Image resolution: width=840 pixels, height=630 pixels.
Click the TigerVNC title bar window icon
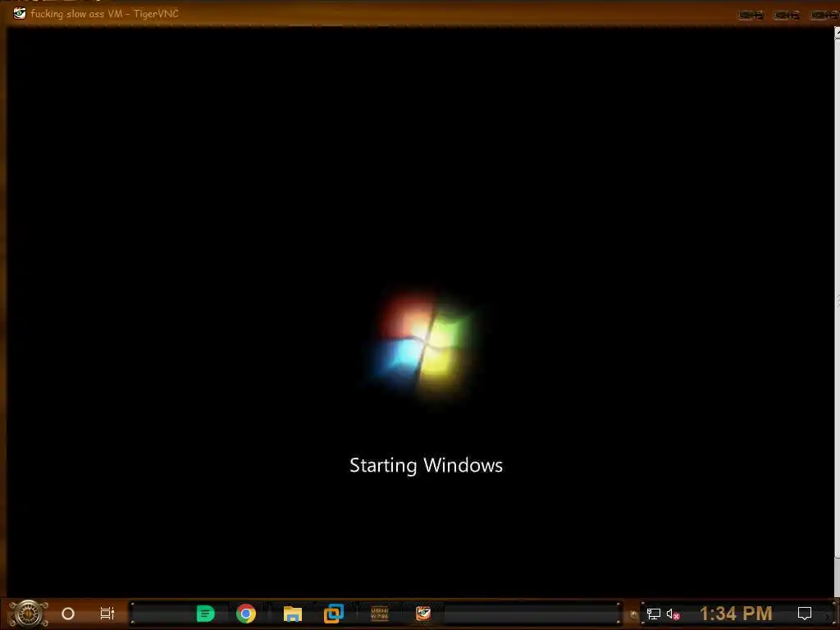click(20, 13)
